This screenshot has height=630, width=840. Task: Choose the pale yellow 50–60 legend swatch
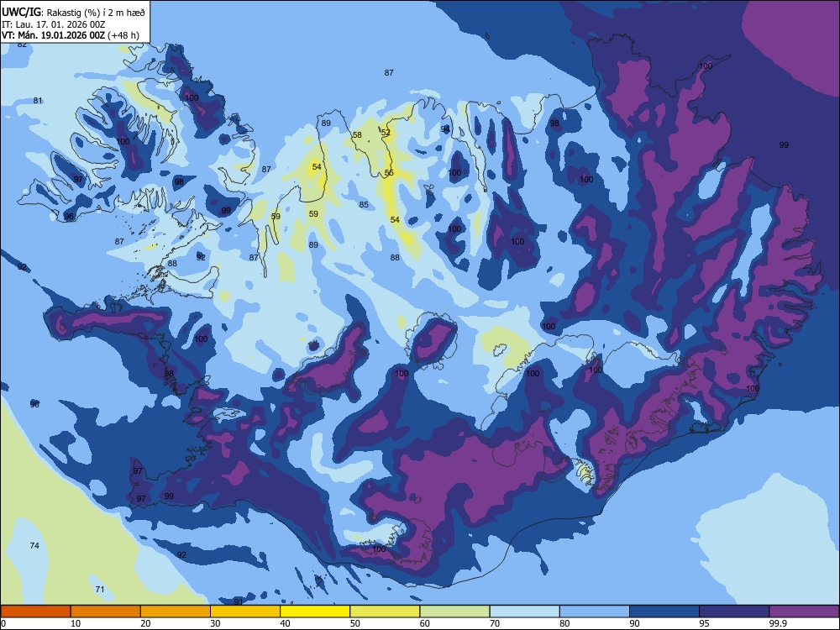pos(385,612)
